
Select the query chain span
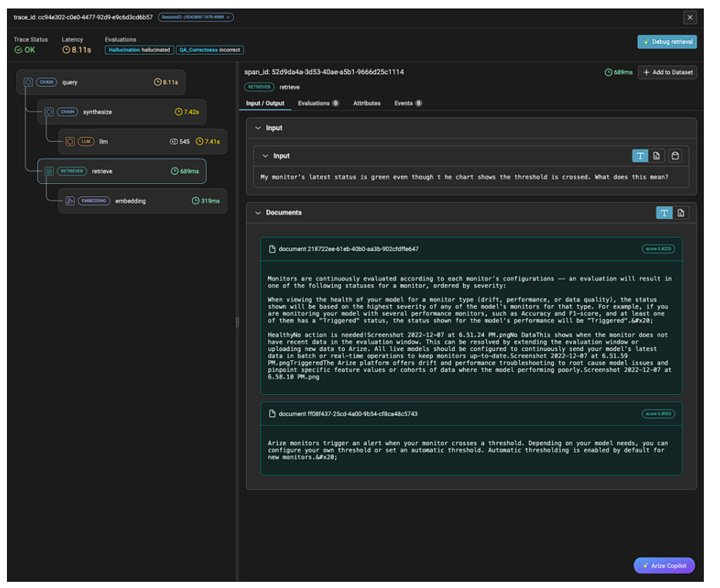point(101,82)
